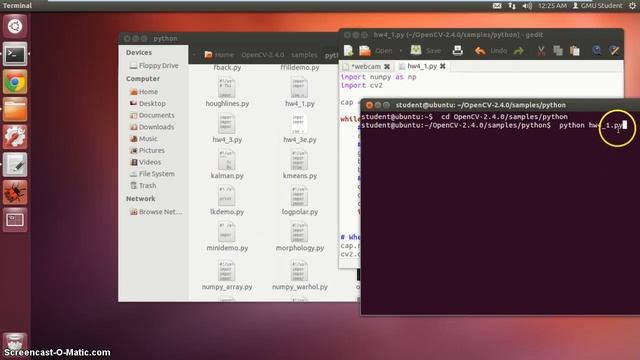Select the hw4_3e.py file icon
The height and width of the screenshot is (360, 640).
[300, 124]
